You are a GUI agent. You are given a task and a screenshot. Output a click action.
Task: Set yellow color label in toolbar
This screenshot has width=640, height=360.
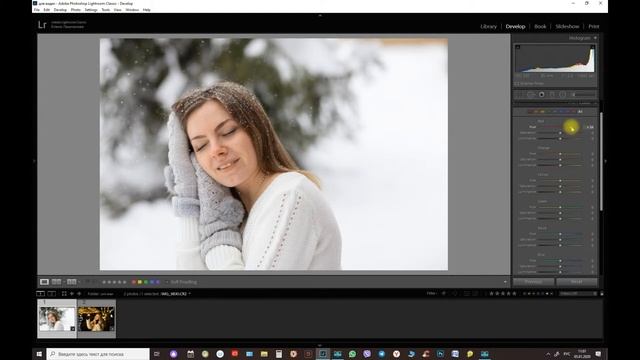(140, 282)
